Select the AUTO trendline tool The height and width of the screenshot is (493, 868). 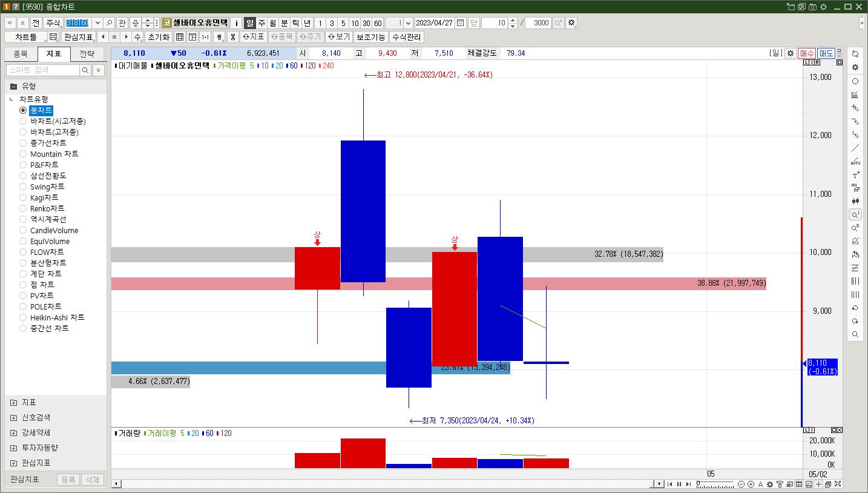(x=855, y=161)
